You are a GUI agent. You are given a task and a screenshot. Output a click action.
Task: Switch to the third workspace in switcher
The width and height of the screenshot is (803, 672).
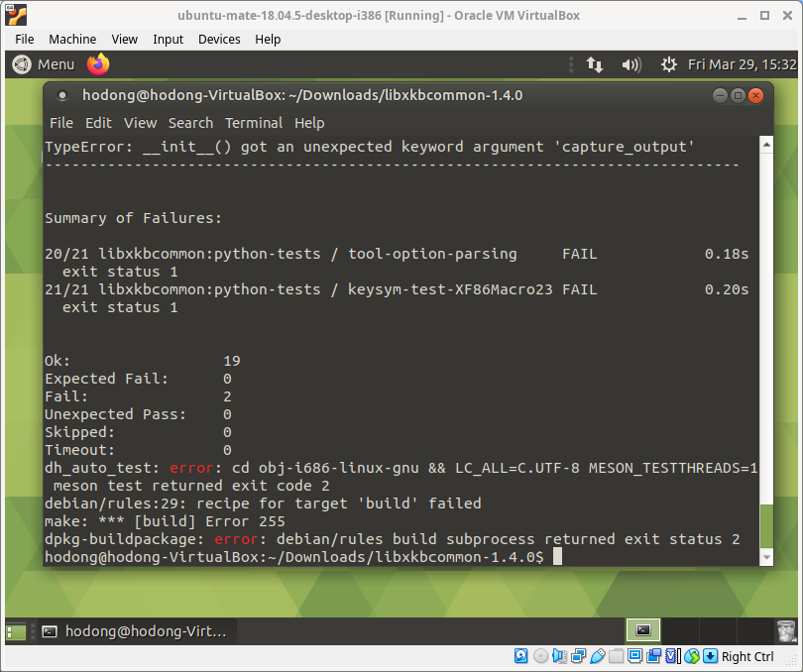[x=718, y=630]
